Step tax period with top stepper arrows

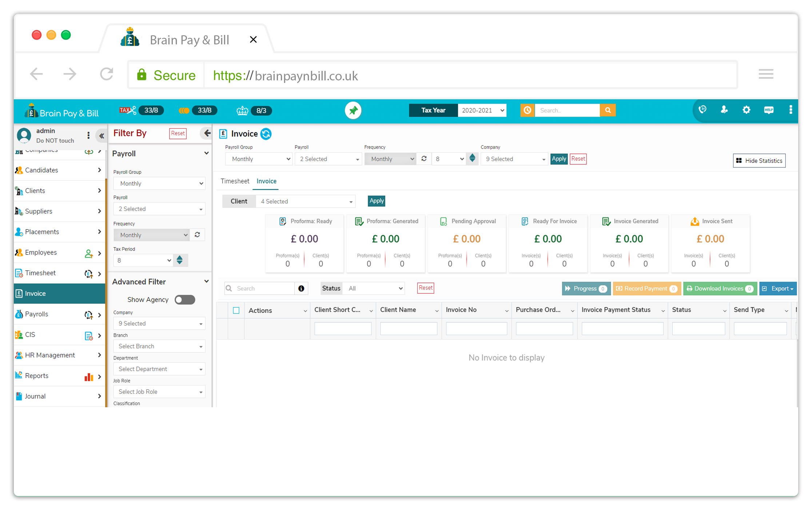coord(472,158)
